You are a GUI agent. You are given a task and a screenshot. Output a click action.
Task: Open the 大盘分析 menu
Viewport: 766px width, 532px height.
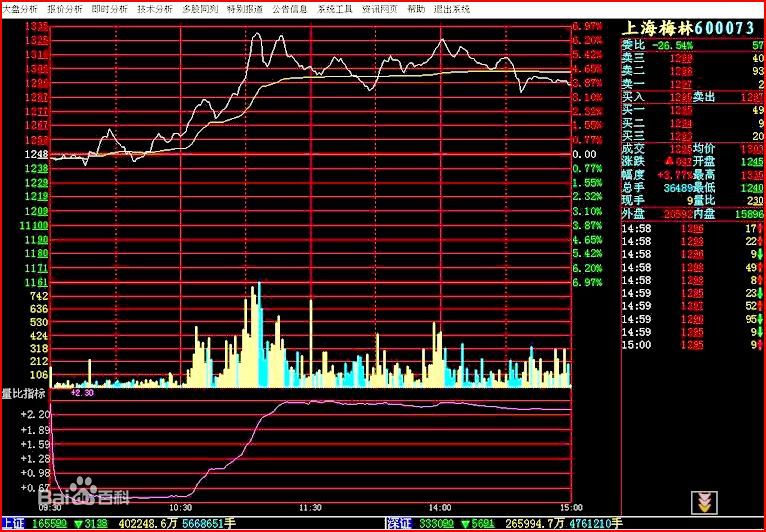[21, 9]
